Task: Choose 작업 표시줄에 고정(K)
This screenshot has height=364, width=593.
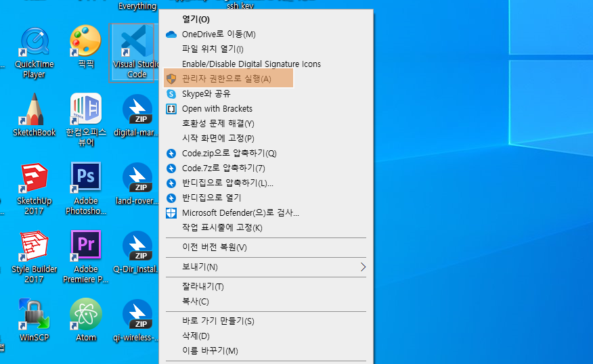Action: 266,227
